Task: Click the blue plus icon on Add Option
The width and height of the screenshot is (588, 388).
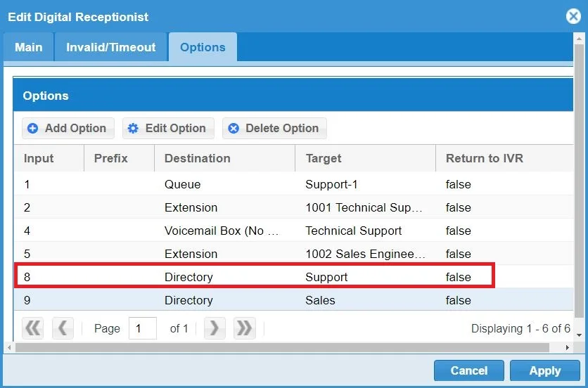Action: coord(32,128)
